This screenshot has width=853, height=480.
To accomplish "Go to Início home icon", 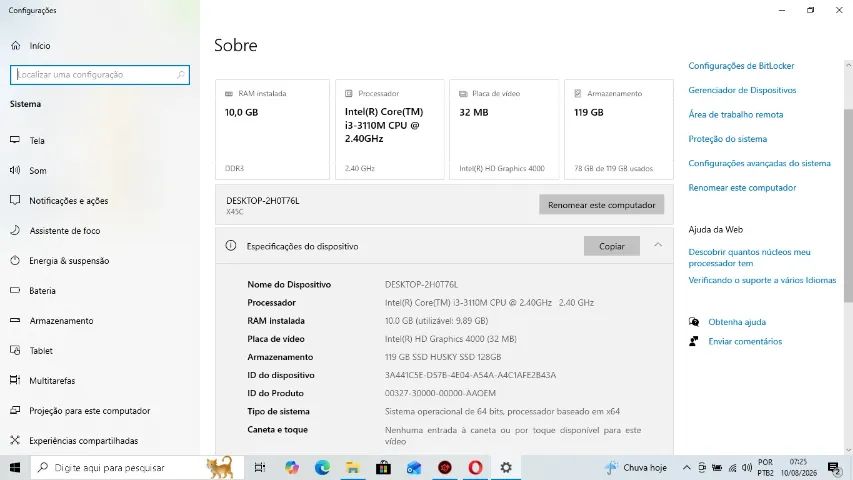I will tap(16, 46).
